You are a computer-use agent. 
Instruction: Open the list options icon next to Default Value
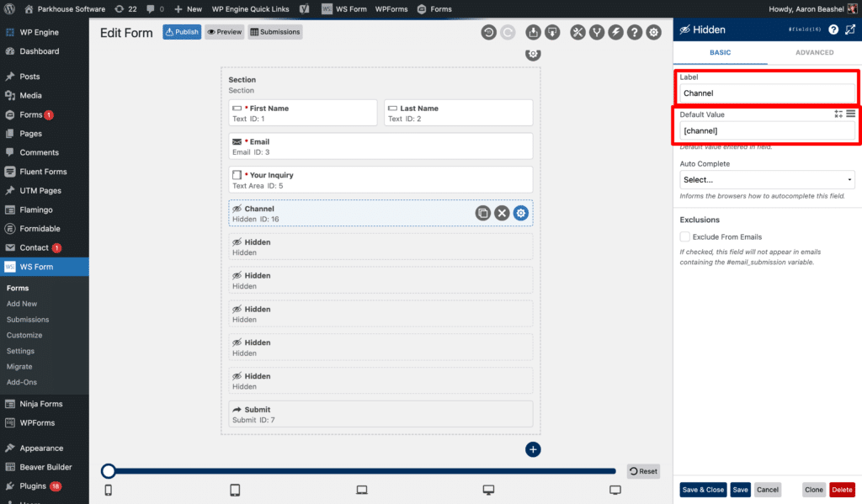point(851,114)
